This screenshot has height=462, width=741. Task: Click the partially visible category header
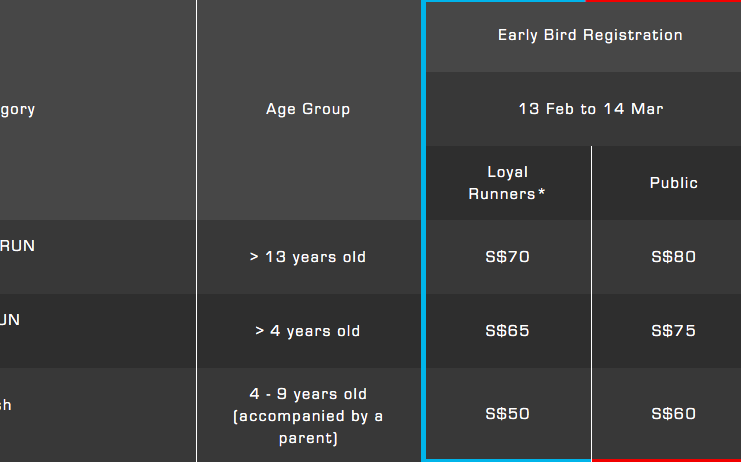point(17,110)
